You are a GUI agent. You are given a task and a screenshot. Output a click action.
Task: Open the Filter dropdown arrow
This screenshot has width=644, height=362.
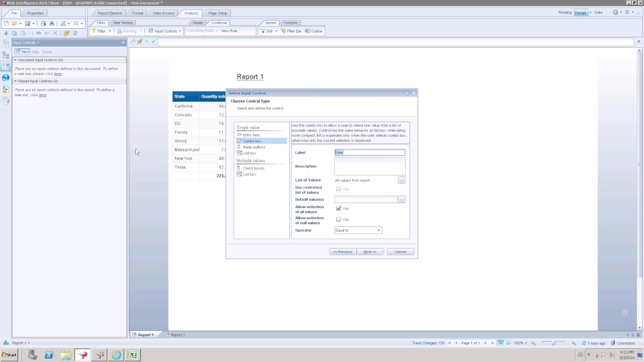coord(110,31)
